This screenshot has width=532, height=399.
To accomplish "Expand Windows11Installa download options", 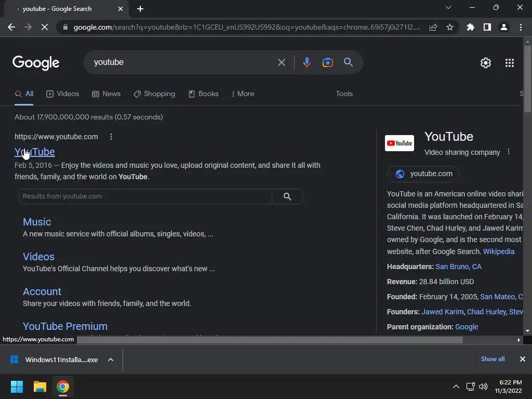I will tap(111, 360).
